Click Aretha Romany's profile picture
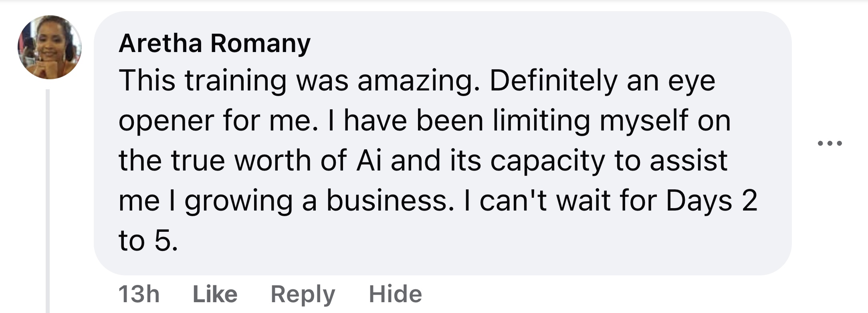Viewport: 868px width, 313px height. (50, 47)
